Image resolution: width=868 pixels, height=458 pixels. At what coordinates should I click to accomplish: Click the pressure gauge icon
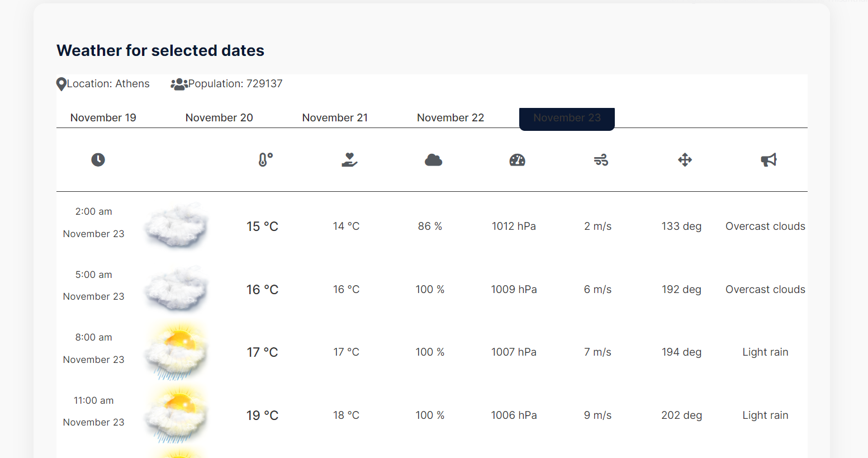pyautogui.click(x=517, y=160)
